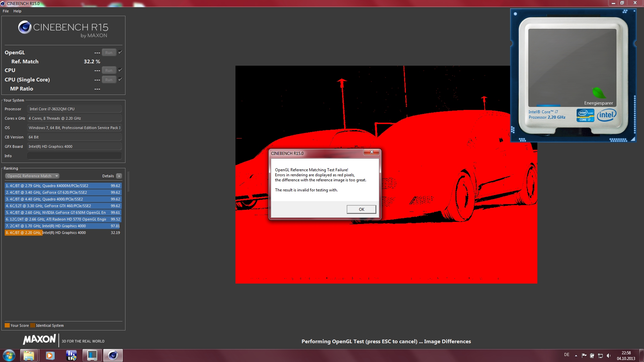Screen dimensions: 644x362
Task: Close the CINEBENCH R15.0 error dialog
Action: click(x=372, y=152)
